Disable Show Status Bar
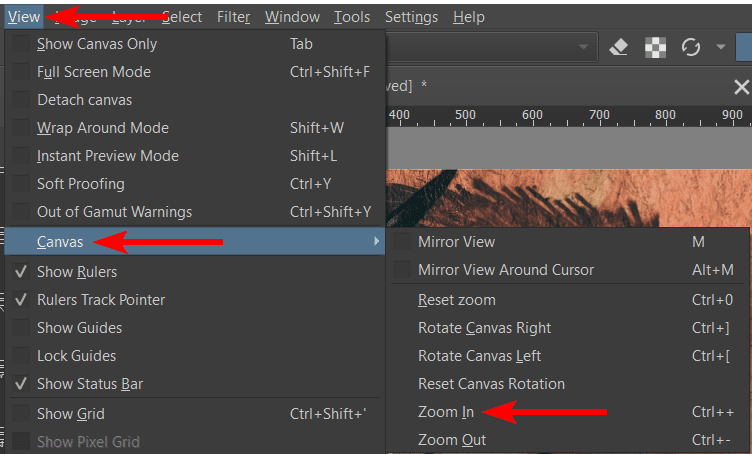 click(89, 384)
